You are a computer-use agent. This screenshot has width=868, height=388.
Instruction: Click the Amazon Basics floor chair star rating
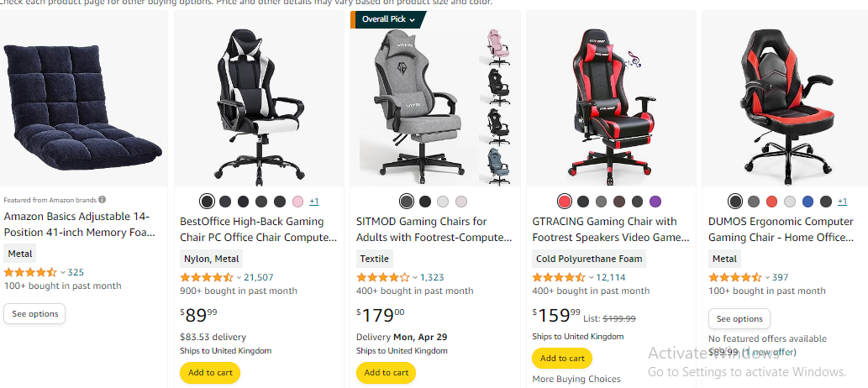click(30, 272)
